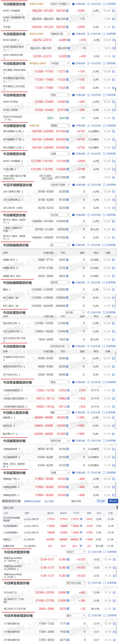
Task: Open trend chart for 再生精铅(Pb99.994)
Action: click(114, 71)
